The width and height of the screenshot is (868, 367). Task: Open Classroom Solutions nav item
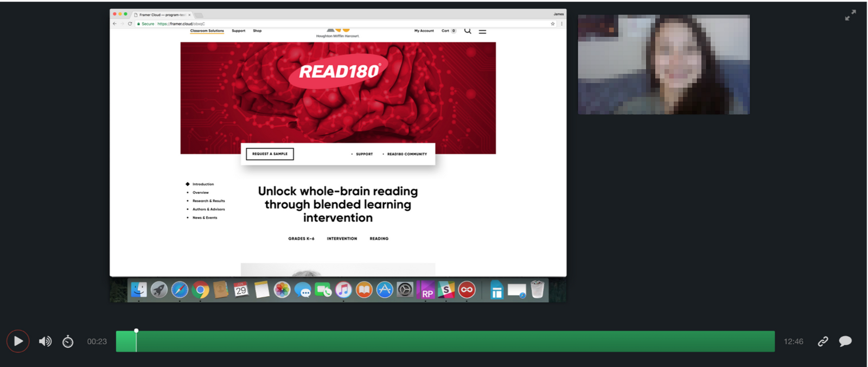(x=207, y=31)
